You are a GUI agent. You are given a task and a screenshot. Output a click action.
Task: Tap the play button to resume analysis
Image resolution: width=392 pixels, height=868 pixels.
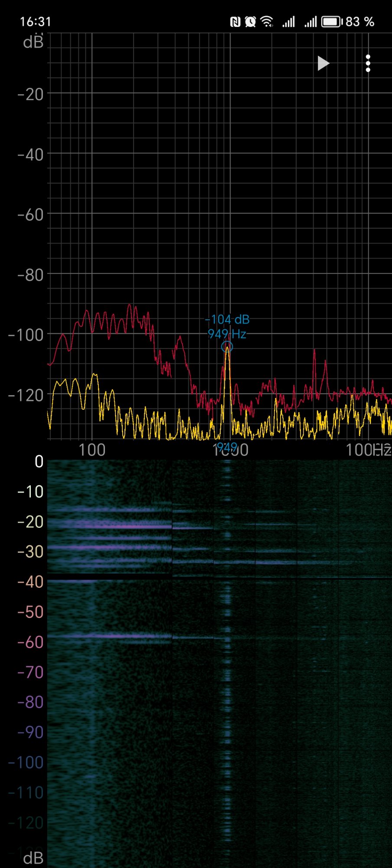[323, 63]
